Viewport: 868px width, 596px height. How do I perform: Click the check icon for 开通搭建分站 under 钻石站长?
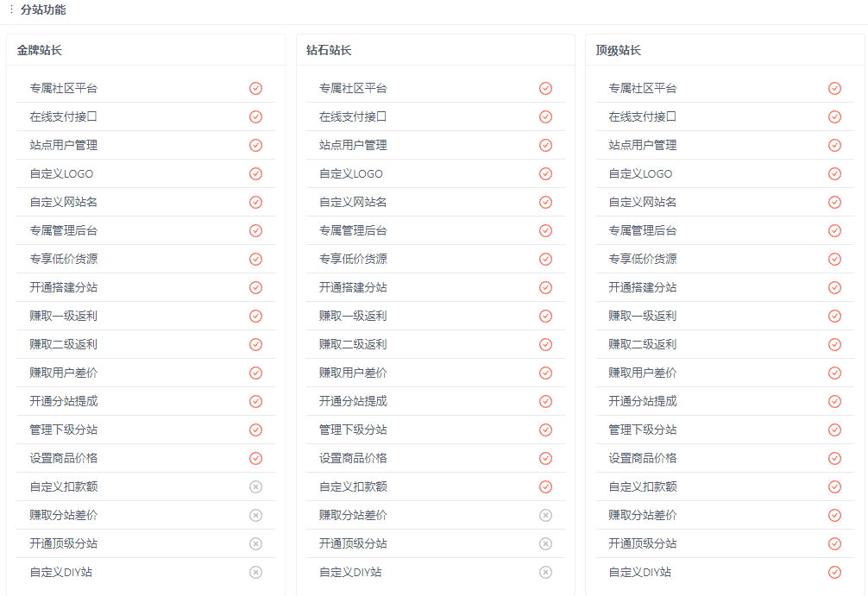click(546, 288)
